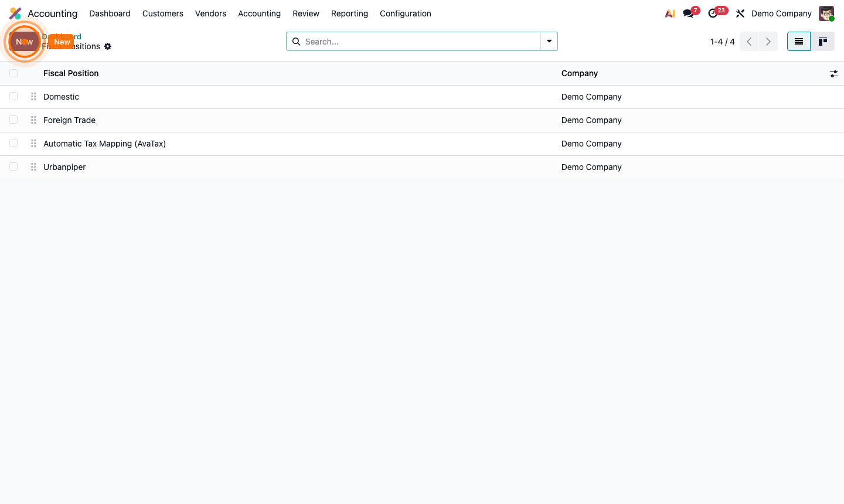
Task: Open the Reporting menu
Action: pos(349,13)
